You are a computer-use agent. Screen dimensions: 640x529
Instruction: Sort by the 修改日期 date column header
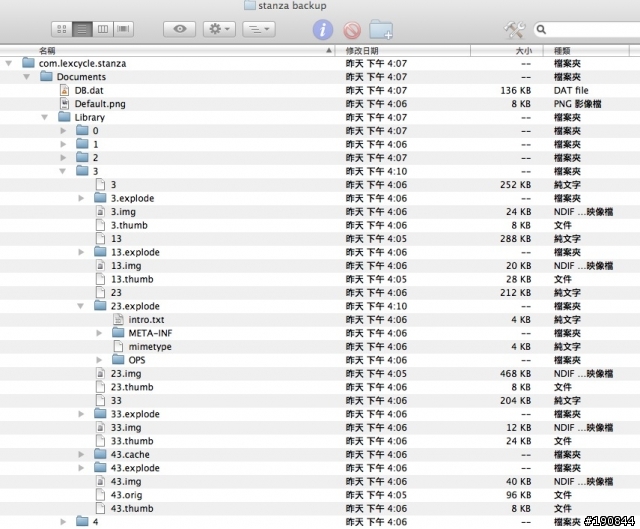[402, 51]
